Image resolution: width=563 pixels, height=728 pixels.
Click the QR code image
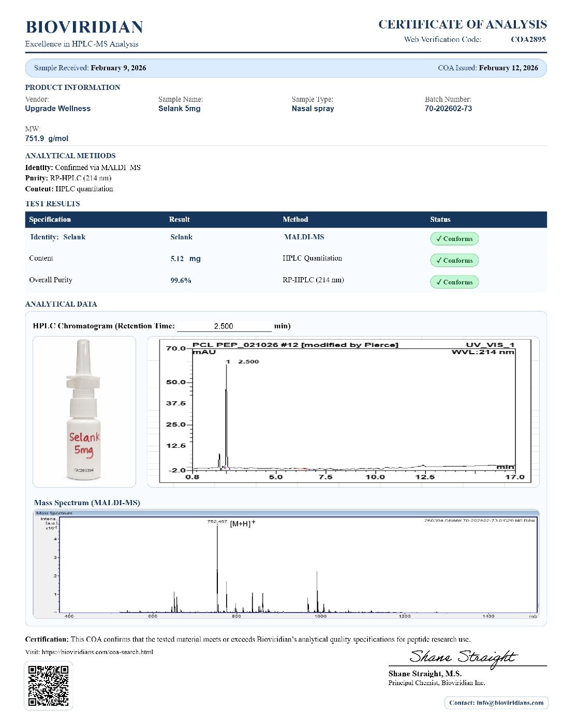(x=49, y=686)
